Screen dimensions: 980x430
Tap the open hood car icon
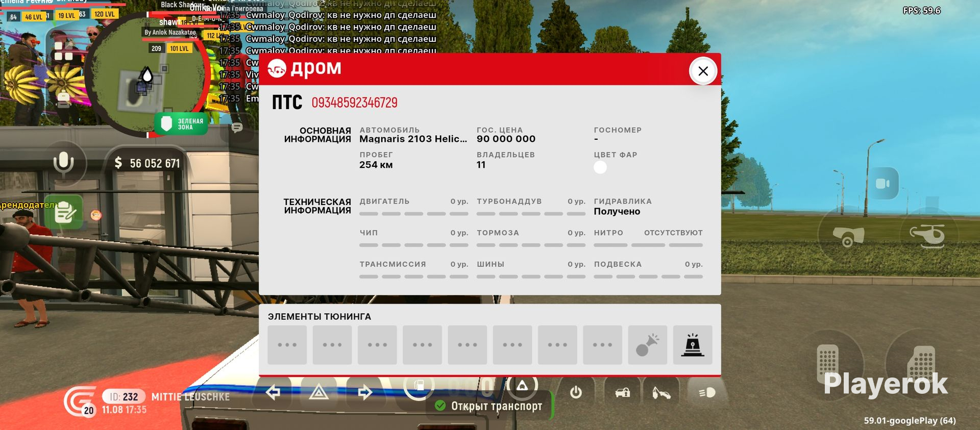pyautogui.click(x=661, y=393)
